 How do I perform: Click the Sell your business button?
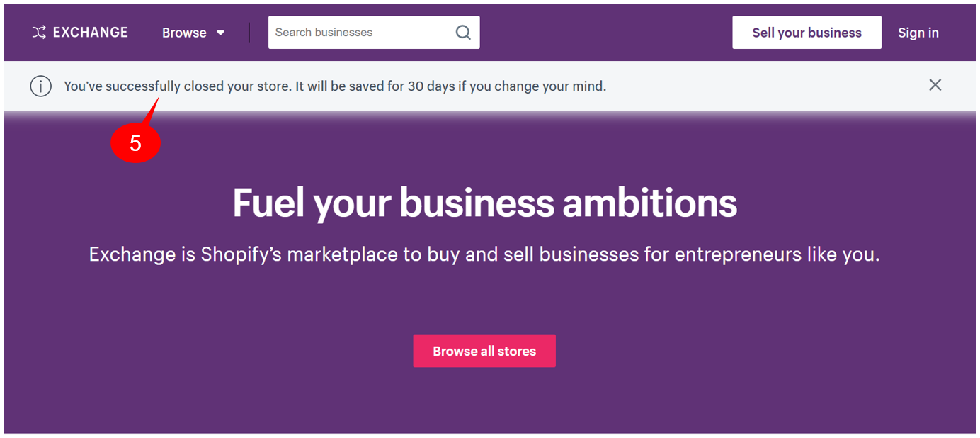tap(807, 33)
